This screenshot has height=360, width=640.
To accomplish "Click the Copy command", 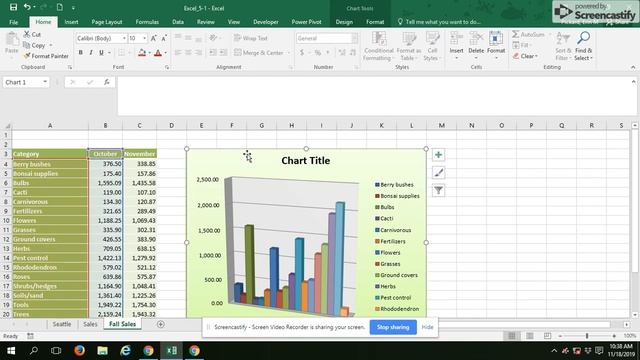I will tap(34, 45).
